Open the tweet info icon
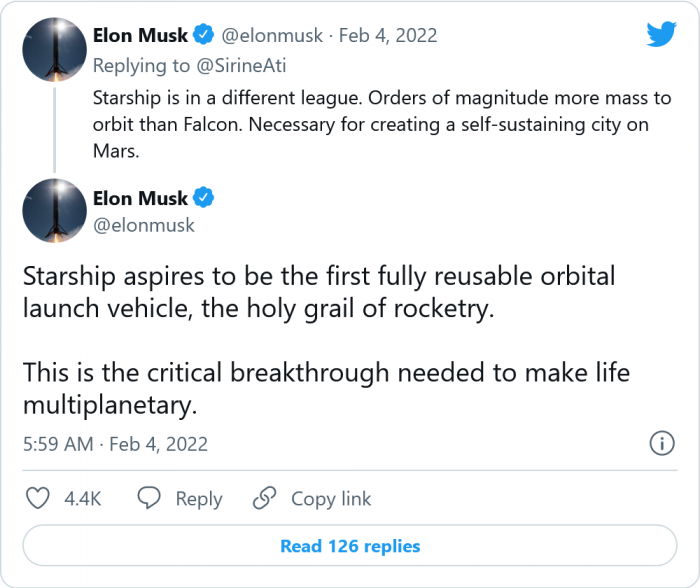700x588 pixels. tap(661, 443)
